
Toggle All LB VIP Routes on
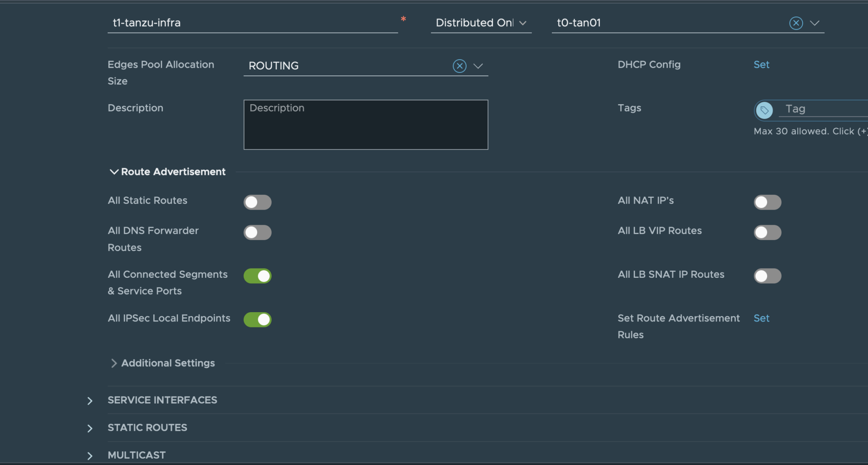[767, 232]
